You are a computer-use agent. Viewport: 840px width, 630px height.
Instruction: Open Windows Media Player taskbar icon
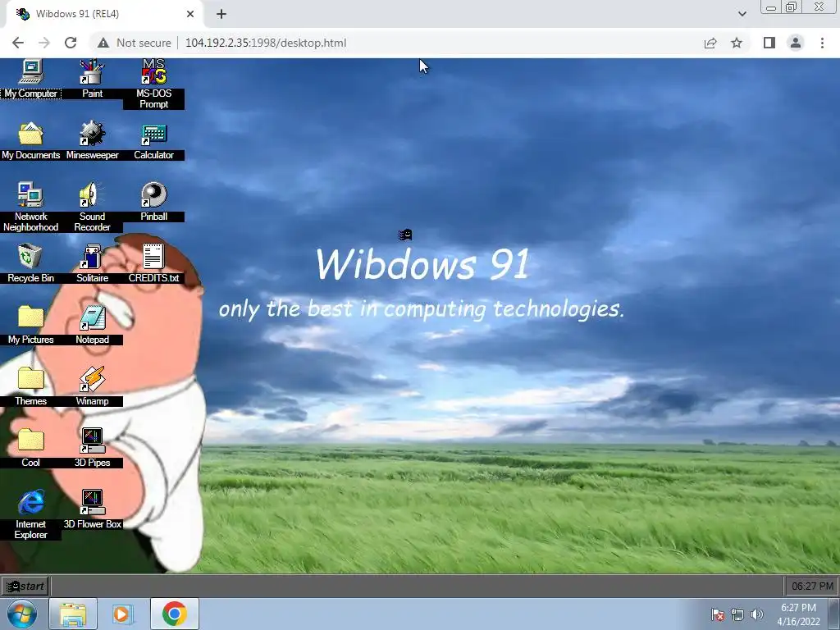point(123,614)
